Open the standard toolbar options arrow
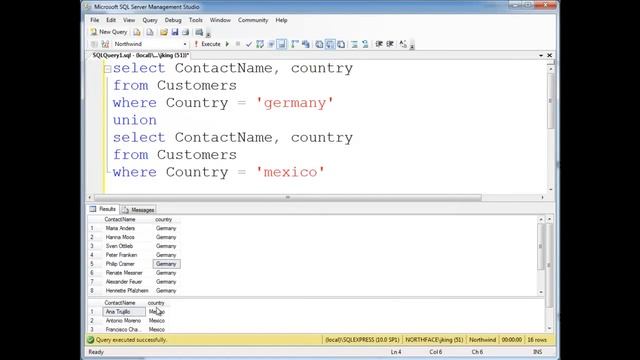The height and width of the screenshot is (360, 640). 208,33
